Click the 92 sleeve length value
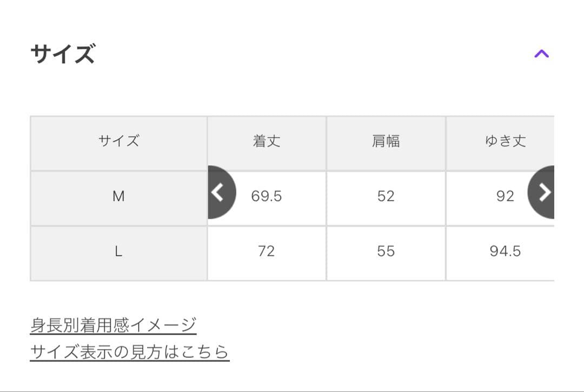584x392 pixels. [x=505, y=196]
